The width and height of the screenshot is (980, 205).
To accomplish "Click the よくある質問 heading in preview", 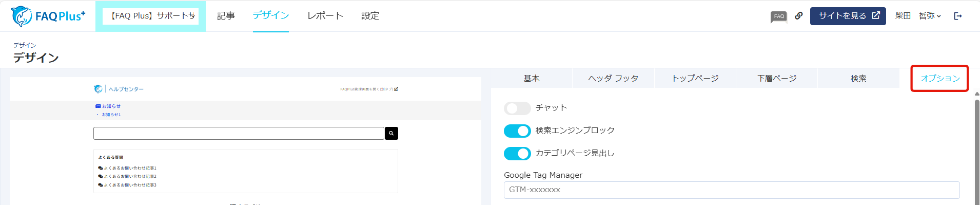I will (111, 157).
